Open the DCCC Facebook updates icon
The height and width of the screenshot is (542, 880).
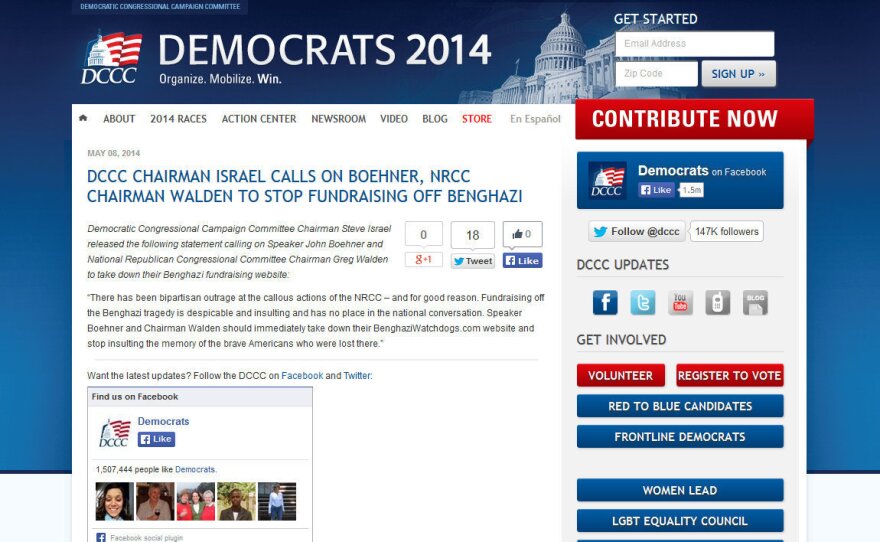605,302
